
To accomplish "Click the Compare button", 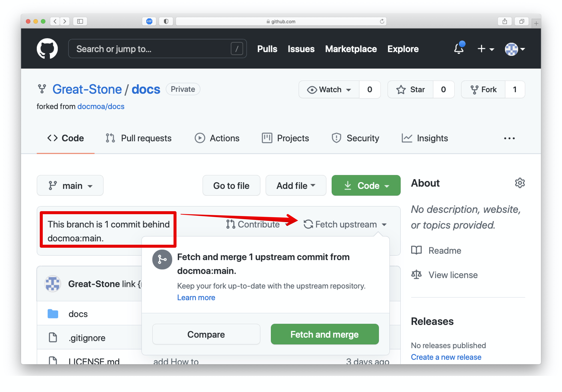I will 206,334.
